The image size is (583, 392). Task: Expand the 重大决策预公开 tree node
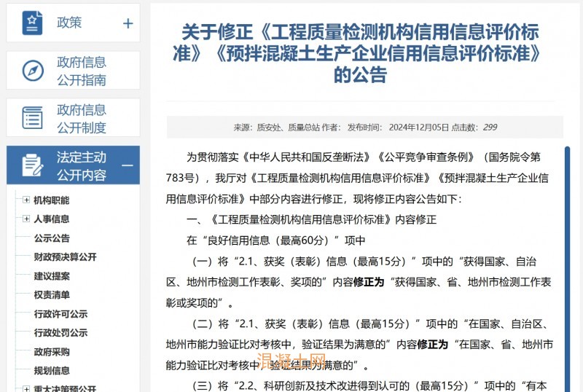26,389
